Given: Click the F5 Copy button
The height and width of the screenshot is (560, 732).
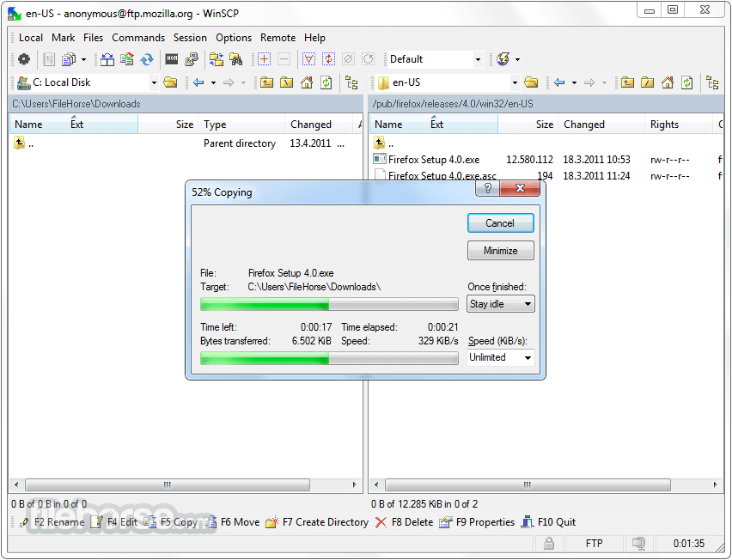Looking at the screenshot, I should 171,522.
